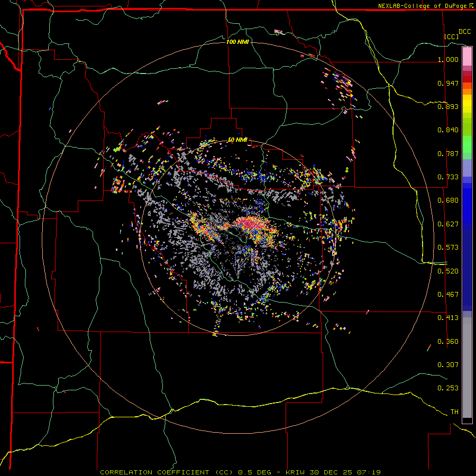Click the 0.253 scale value
Viewport: 476px width, 476px height.
pyautogui.click(x=448, y=388)
